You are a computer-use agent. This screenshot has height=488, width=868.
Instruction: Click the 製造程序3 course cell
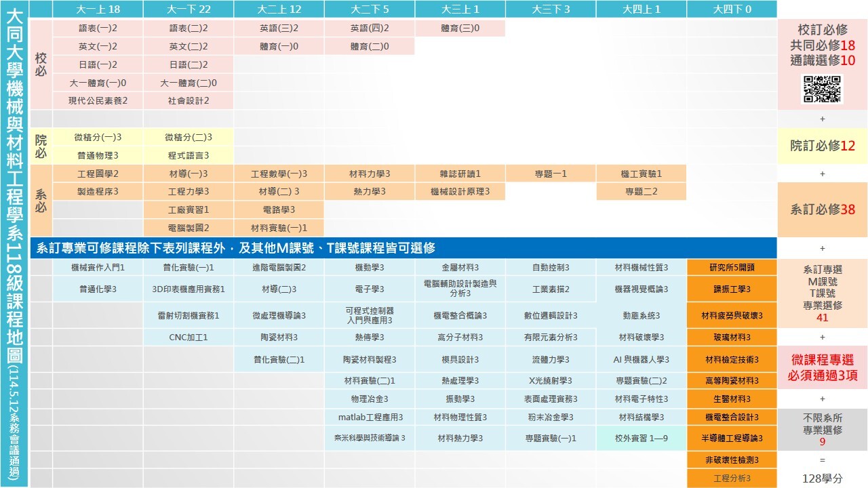click(x=98, y=192)
